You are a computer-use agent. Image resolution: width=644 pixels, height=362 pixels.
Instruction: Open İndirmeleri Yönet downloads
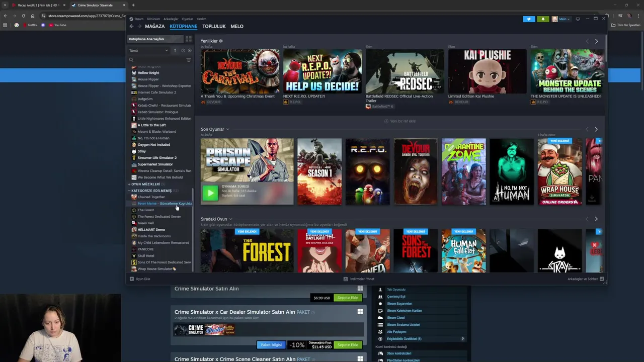click(359, 279)
